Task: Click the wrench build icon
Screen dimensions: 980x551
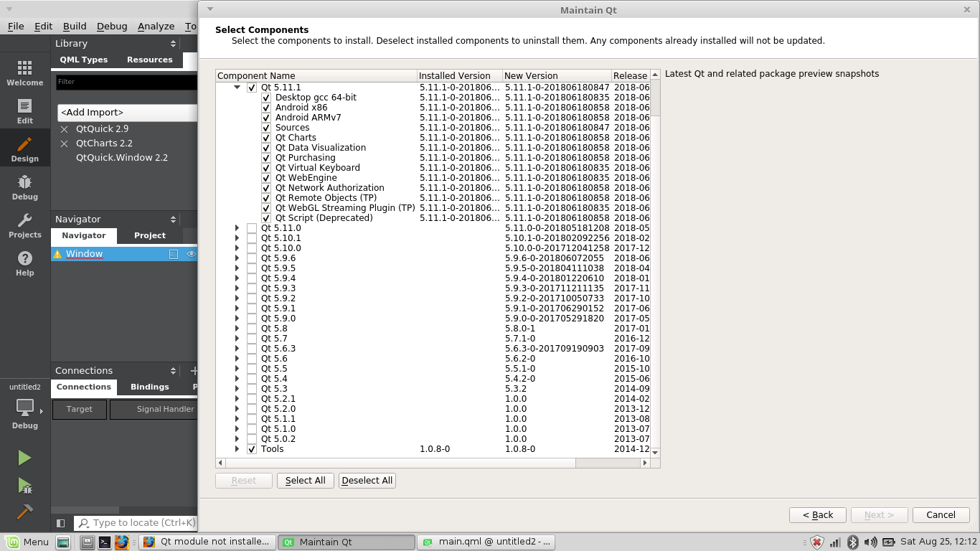Action: point(24,512)
